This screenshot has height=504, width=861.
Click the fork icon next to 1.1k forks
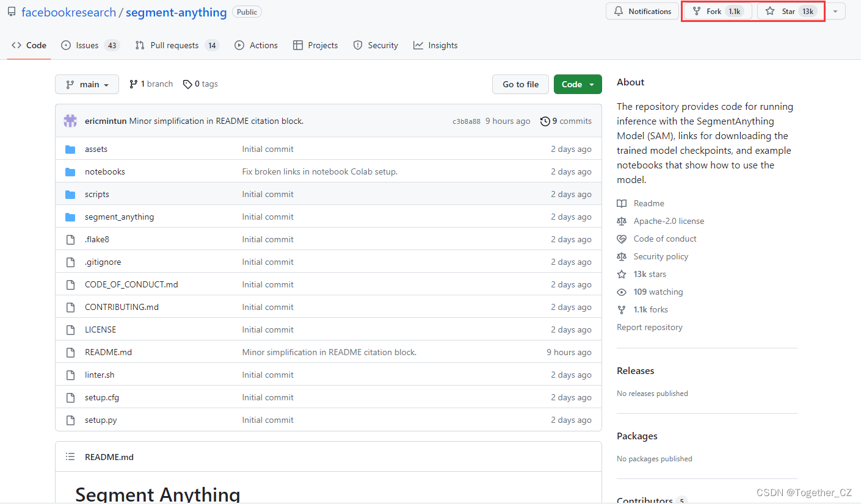[x=622, y=309]
